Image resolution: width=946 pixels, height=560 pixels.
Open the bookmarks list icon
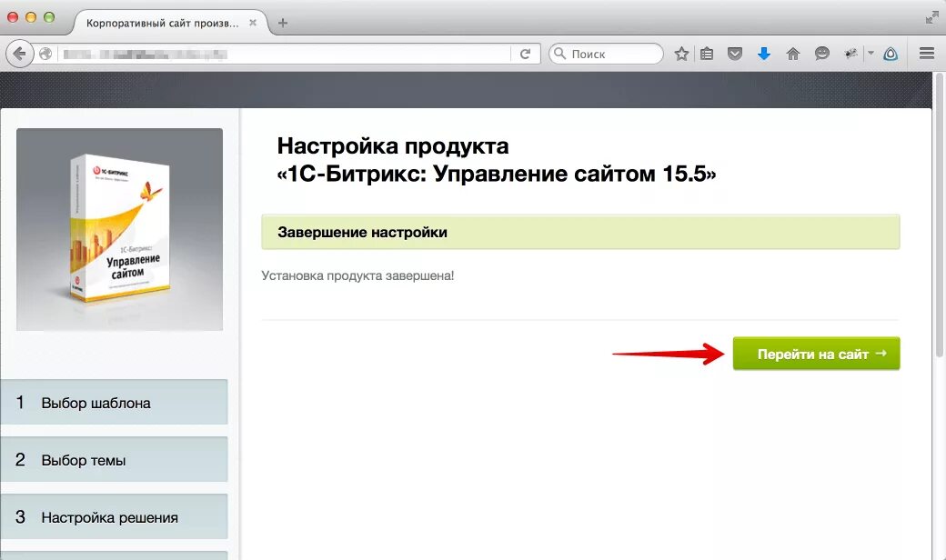[x=707, y=55]
